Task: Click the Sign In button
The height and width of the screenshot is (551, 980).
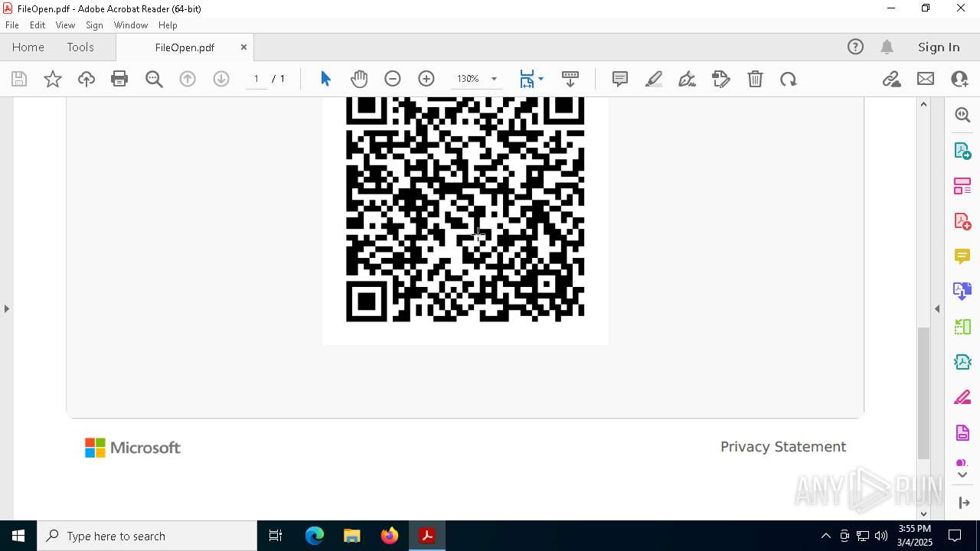Action: 939,47
